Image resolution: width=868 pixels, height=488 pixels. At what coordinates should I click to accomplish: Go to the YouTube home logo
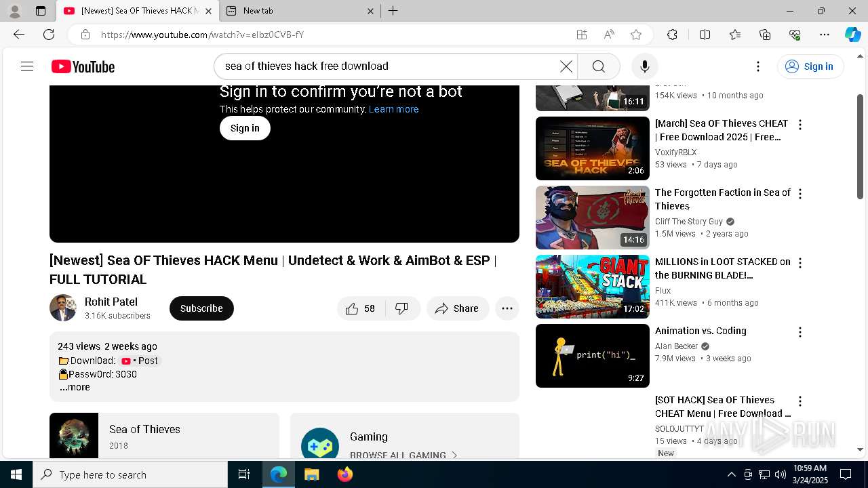pyautogui.click(x=83, y=66)
